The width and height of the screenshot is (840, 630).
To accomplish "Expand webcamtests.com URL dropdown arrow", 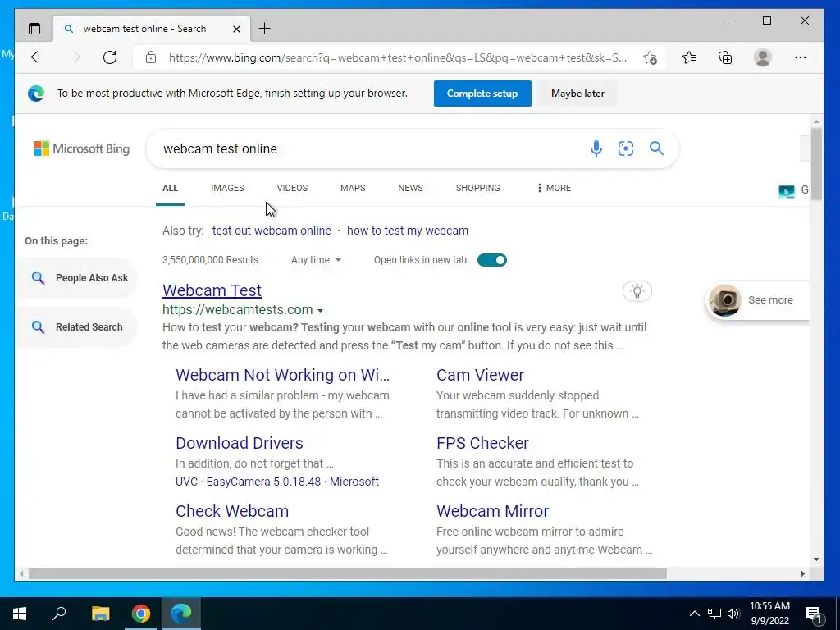I will [321, 311].
